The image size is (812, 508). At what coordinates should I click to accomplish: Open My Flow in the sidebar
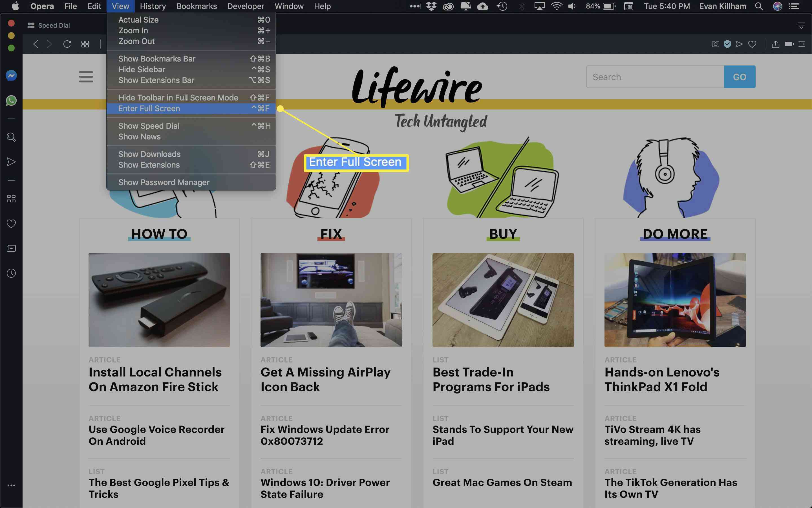pos(11,162)
